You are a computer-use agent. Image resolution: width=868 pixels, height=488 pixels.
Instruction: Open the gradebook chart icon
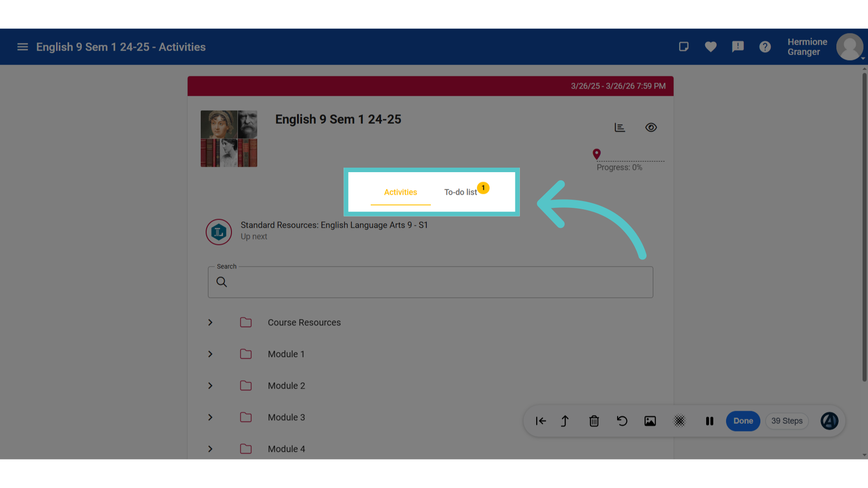pos(620,127)
